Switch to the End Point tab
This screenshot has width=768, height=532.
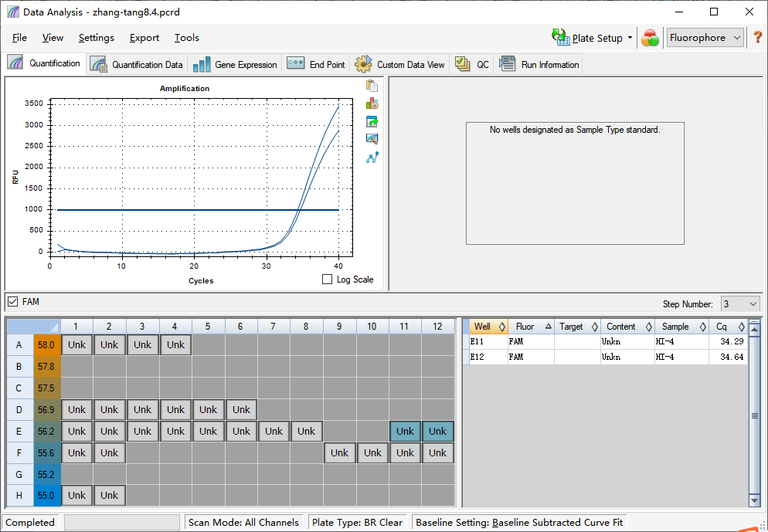point(316,65)
